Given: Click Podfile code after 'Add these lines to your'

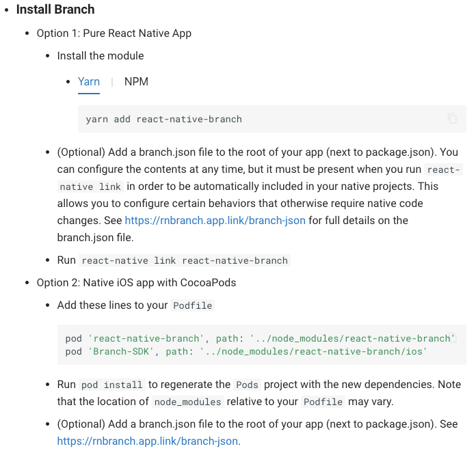Looking at the screenshot, I should click(x=192, y=305).
